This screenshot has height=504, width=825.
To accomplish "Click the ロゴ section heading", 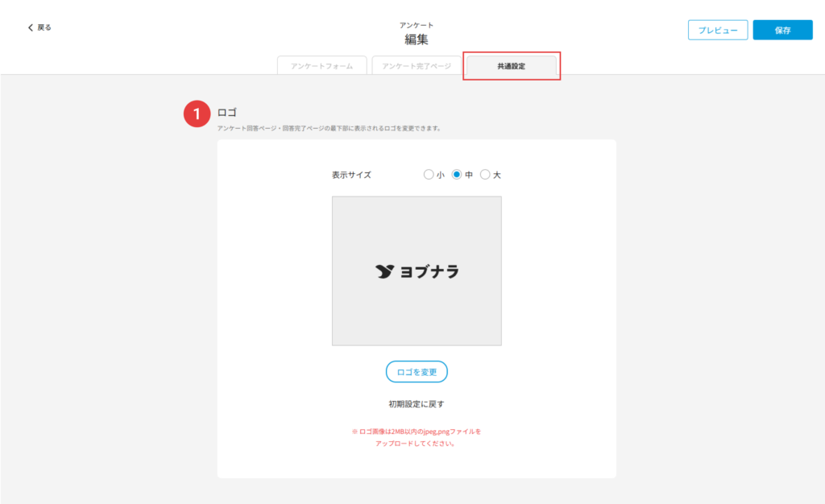I will pyautogui.click(x=226, y=113).
